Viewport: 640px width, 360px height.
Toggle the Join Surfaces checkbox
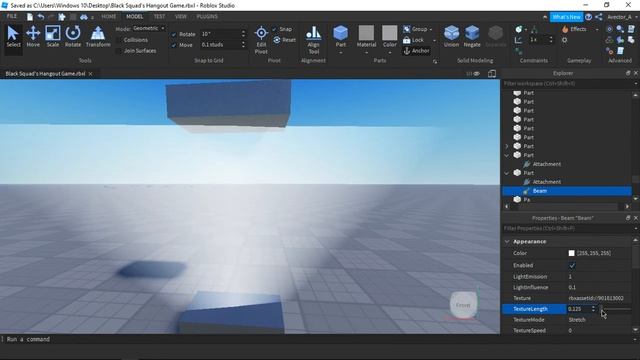[119, 51]
